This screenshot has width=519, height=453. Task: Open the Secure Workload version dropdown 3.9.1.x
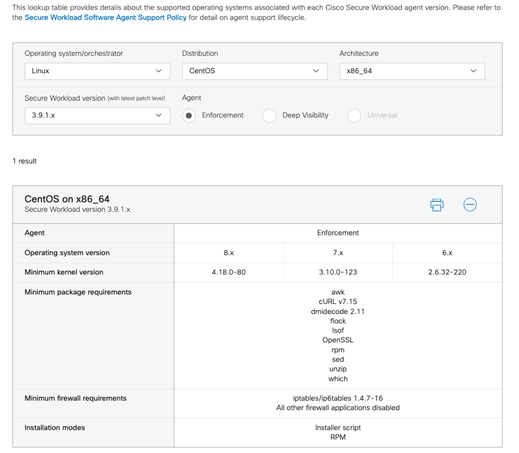coord(97,115)
